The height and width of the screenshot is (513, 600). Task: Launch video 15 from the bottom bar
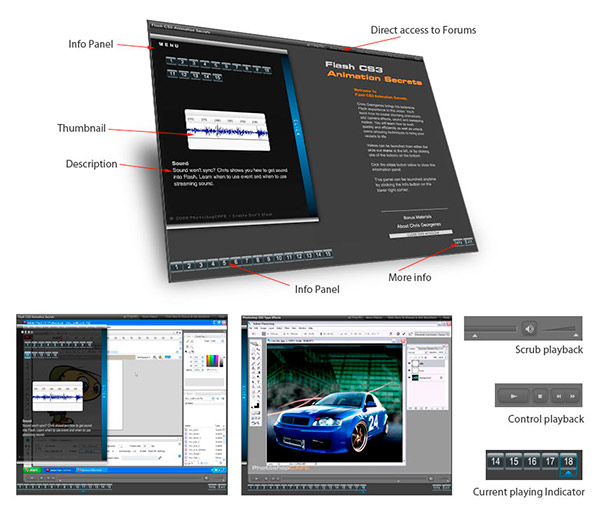(328, 253)
